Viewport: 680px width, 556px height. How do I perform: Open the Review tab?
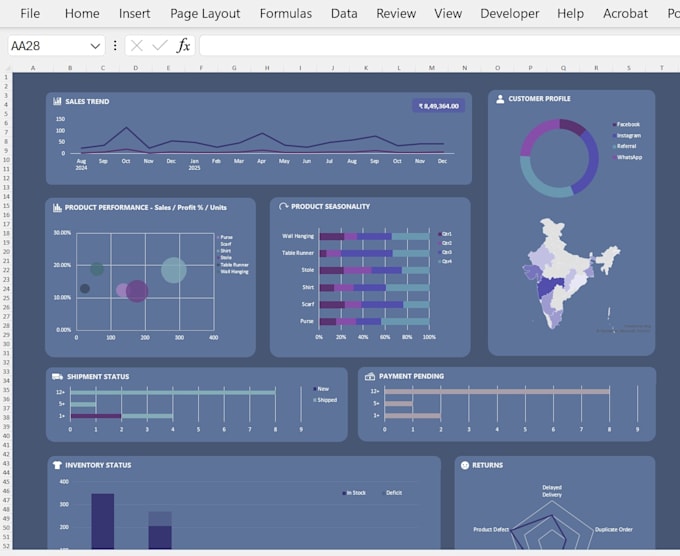396,13
